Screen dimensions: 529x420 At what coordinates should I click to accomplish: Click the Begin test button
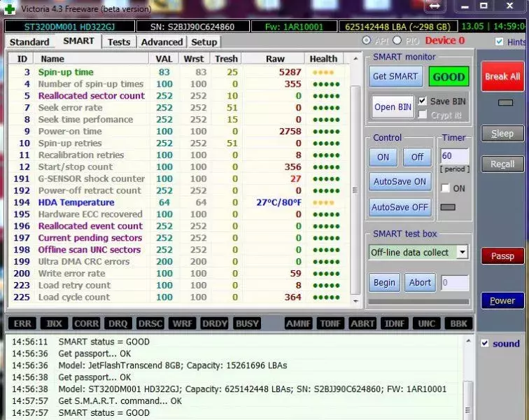coord(384,282)
